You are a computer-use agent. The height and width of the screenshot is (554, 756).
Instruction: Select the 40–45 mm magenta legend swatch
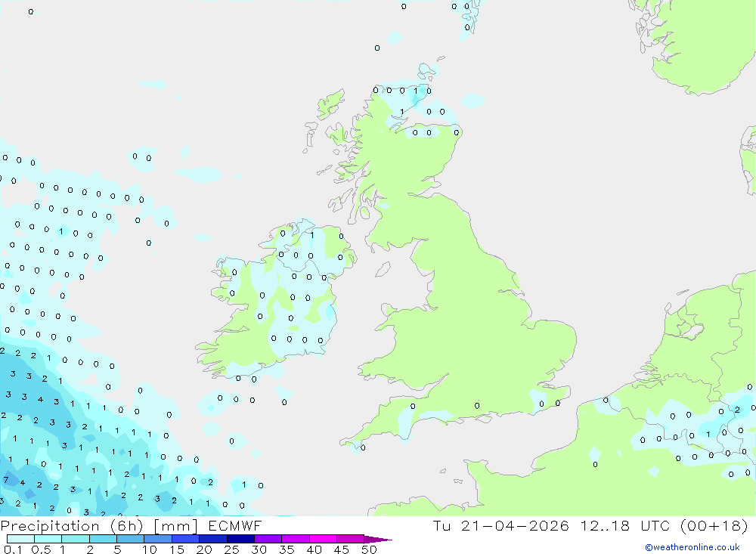(323, 539)
